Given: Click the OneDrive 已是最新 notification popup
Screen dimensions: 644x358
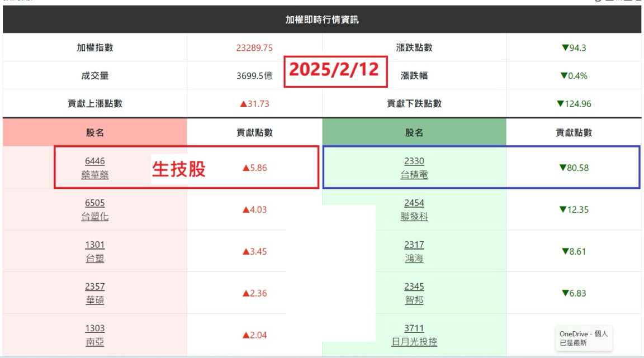Looking at the screenshot, I should pos(583,338).
